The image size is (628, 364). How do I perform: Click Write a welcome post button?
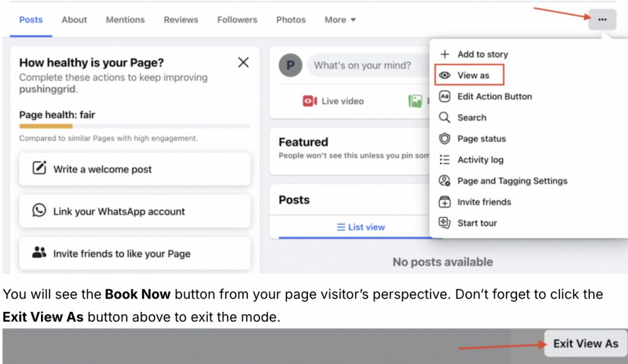point(135,169)
